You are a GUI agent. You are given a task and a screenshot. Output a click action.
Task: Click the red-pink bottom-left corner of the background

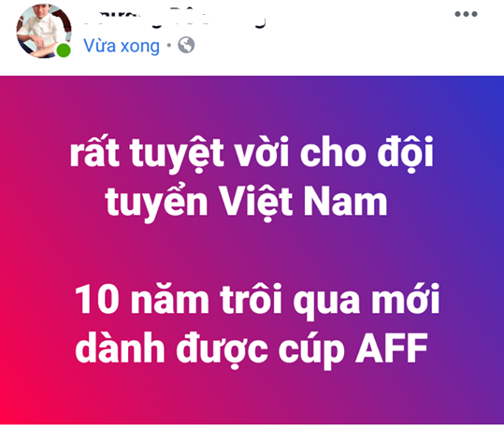click(x=13, y=413)
